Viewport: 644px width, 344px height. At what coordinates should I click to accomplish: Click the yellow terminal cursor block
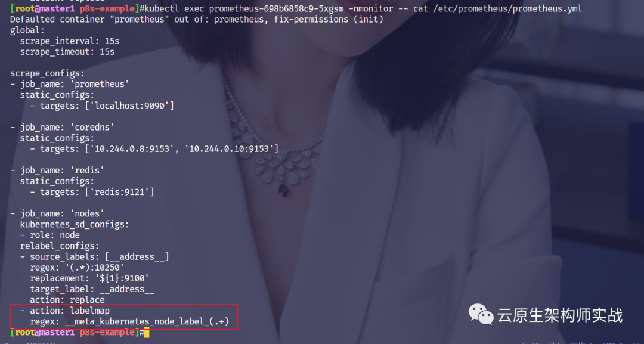tap(147, 333)
